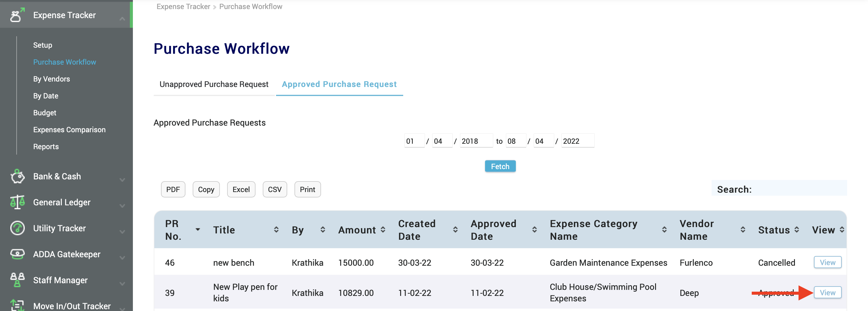This screenshot has height=311, width=868.
Task: Toggle Title column sorting
Action: pos(276,229)
